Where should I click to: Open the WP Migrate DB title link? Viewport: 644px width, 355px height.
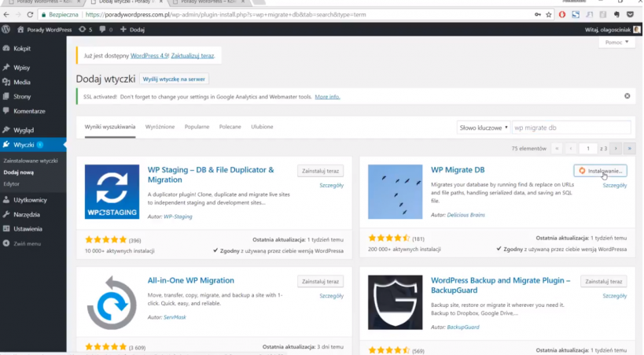tap(458, 169)
